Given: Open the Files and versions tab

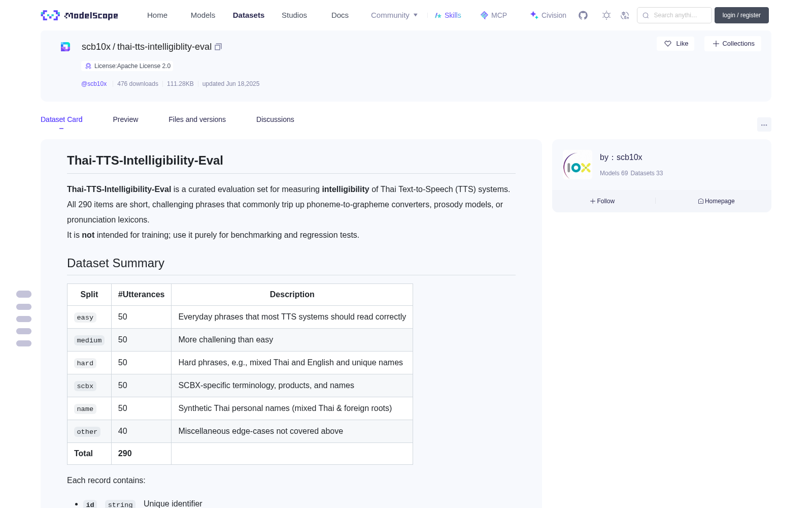Looking at the screenshot, I should click(197, 119).
